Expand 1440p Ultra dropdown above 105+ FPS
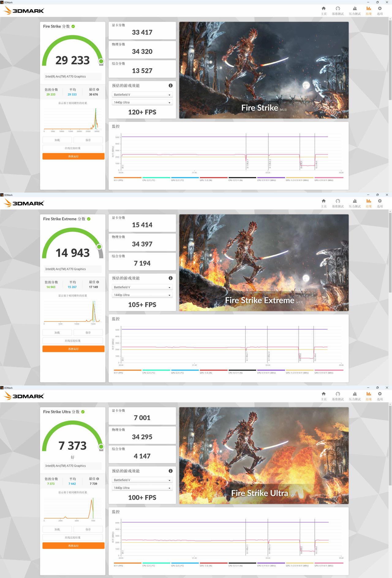The width and height of the screenshot is (392, 578). pos(142,295)
